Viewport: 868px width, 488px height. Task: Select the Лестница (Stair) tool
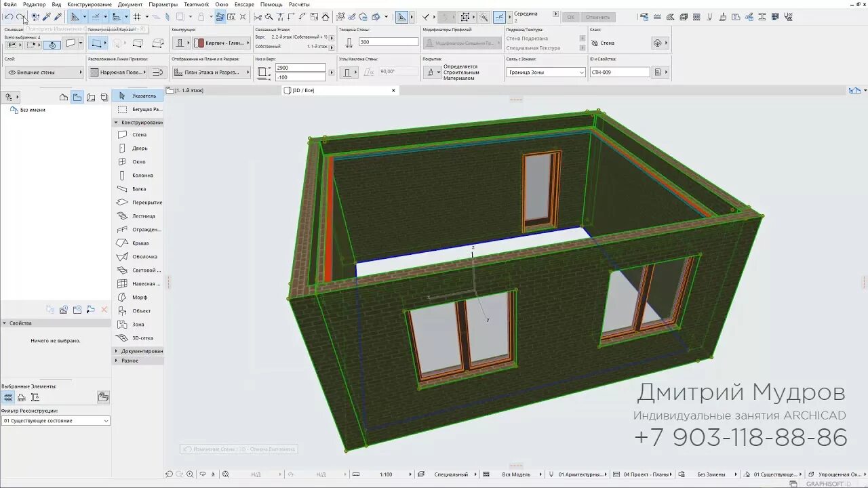(138, 216)
